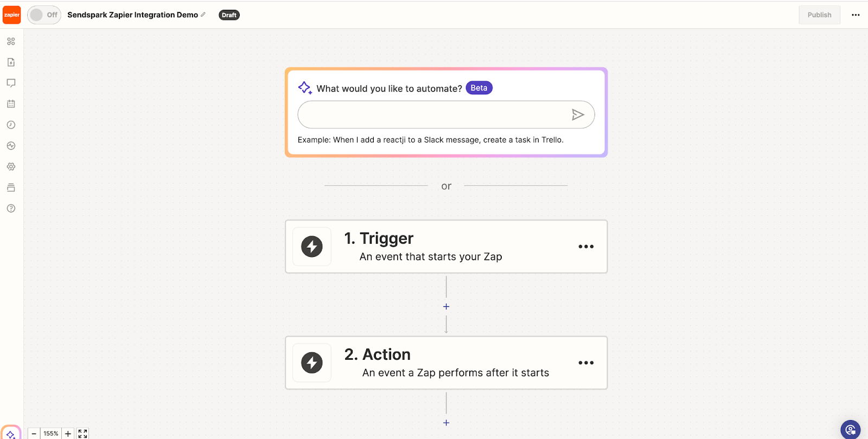This screenshot has width=868, height=439.
Task: Open the status activity pulse icon
Action: click(11, 146)
